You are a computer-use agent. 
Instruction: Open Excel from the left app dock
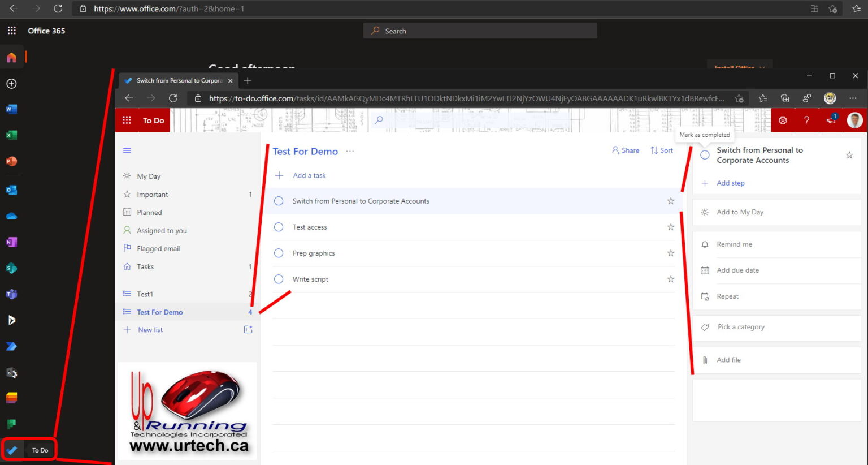[11, 135]
